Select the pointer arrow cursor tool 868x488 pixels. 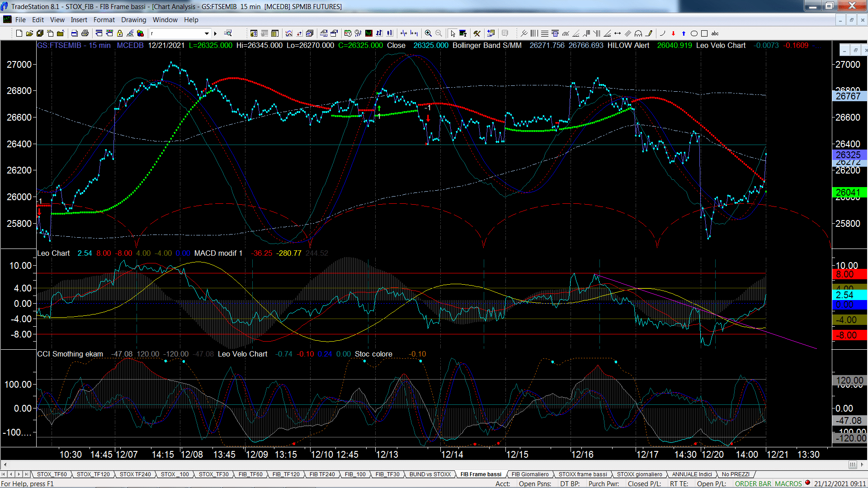point(453,33)
